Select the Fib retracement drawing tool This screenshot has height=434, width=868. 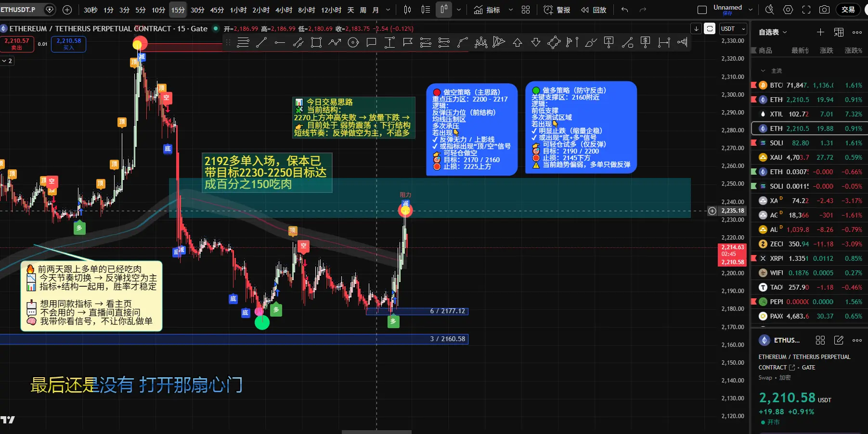(x=243, y=42)
